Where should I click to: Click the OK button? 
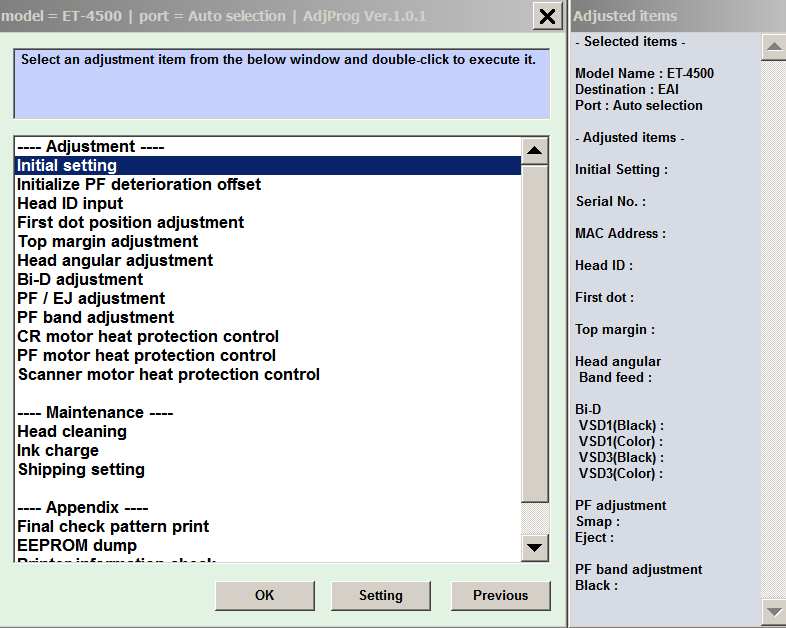tap(265, 595)
